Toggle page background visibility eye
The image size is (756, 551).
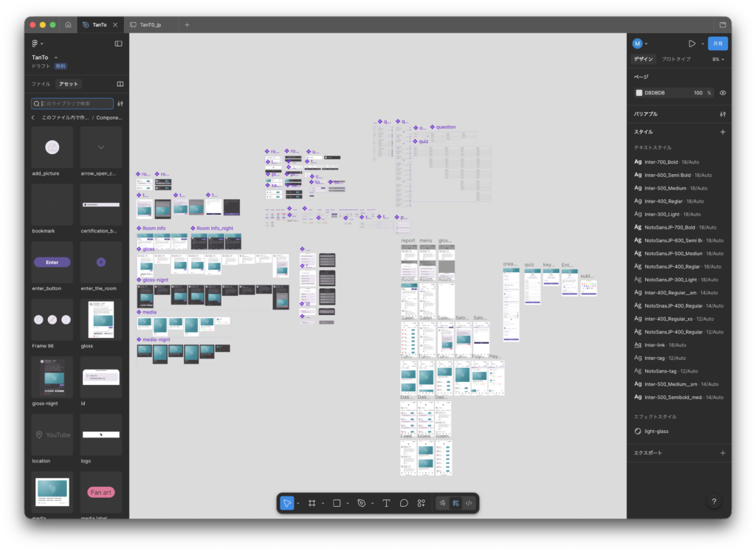pos(723,93)
